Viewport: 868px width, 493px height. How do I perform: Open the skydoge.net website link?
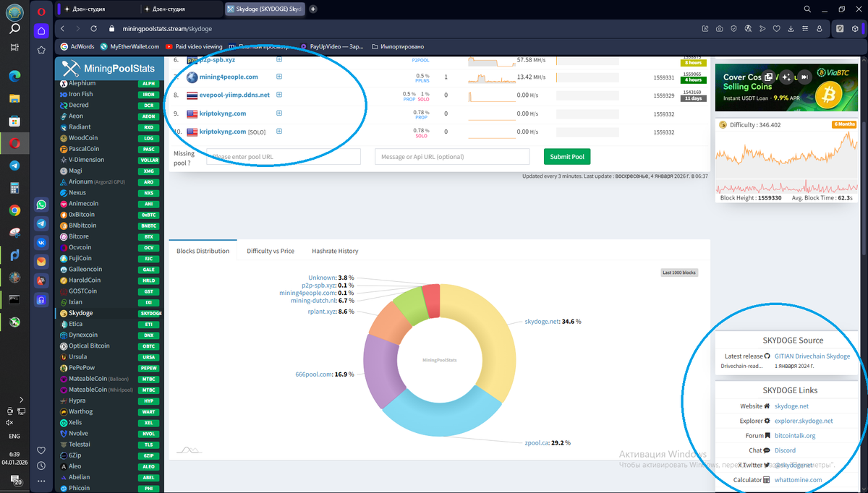click(791, 406)
